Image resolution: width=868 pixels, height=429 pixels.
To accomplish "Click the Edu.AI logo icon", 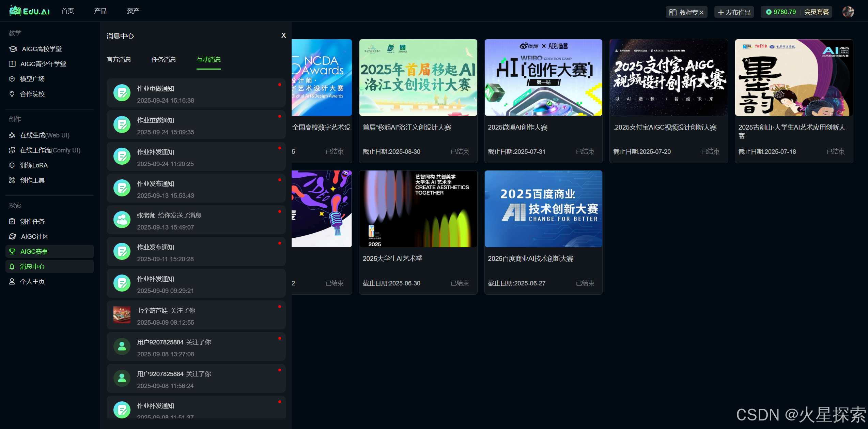I will click(x=15, y=11).
